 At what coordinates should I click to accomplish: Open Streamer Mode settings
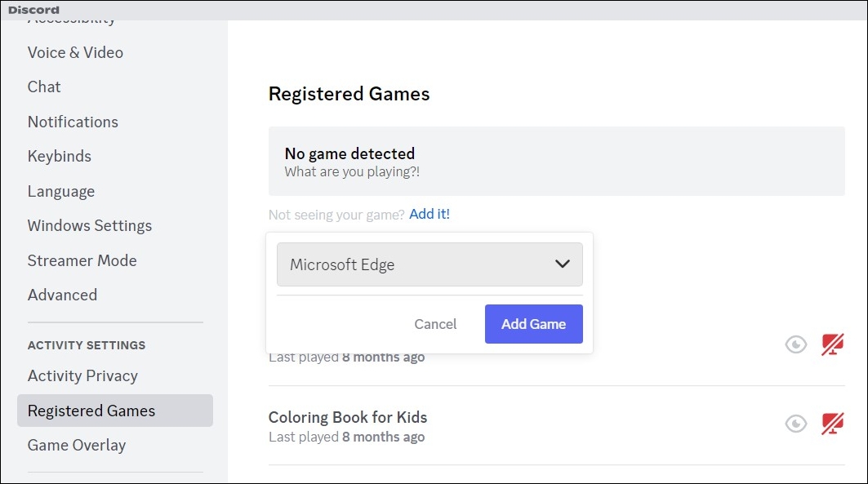tap(82, 260)
